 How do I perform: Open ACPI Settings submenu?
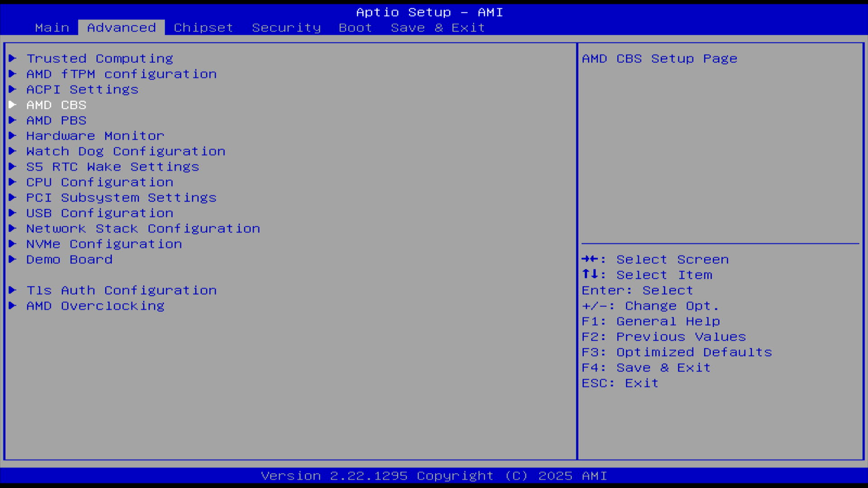tap(82, 89)
